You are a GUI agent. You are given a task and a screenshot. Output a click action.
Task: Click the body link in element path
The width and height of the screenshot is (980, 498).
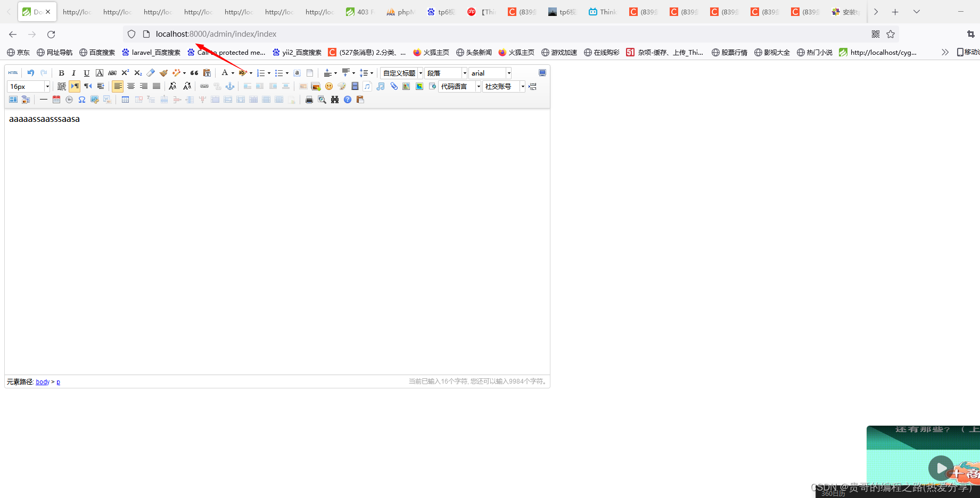tap(43, 382)
